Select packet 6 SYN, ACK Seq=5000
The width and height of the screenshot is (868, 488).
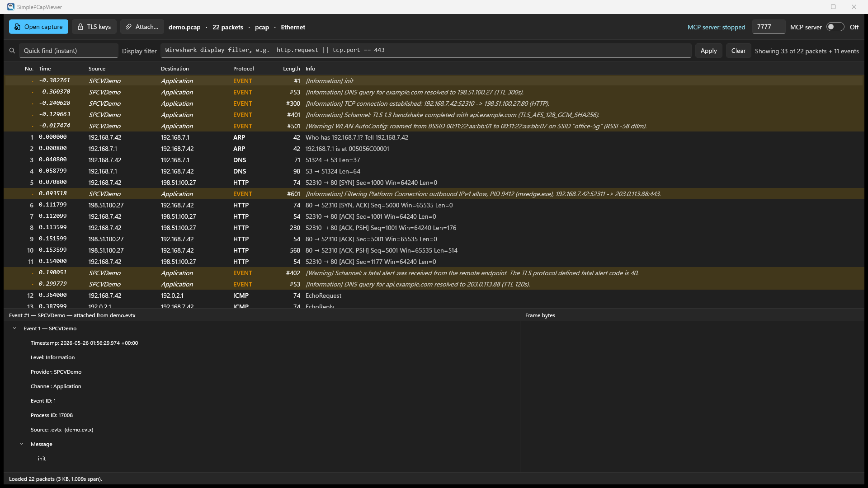pos(434,205)
